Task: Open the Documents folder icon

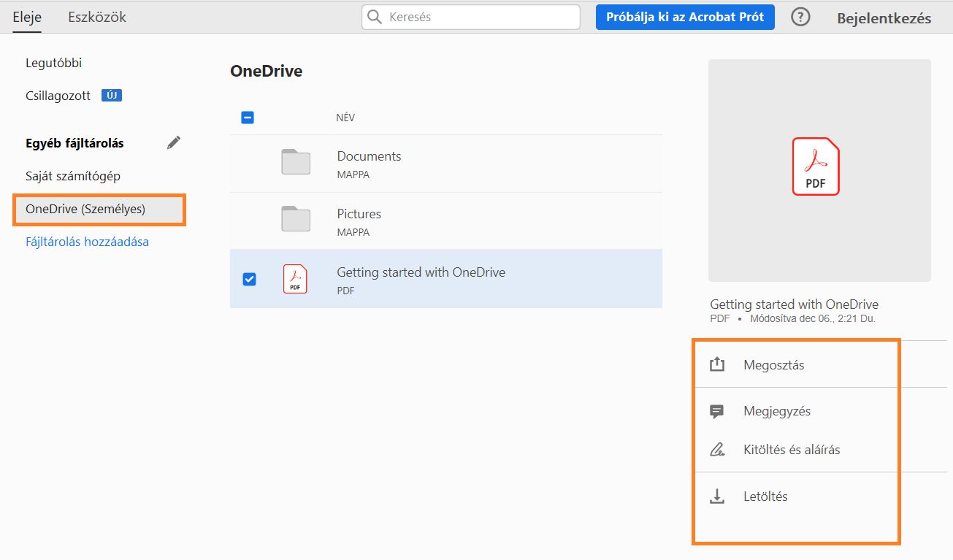Action: [x=295, y=161]
